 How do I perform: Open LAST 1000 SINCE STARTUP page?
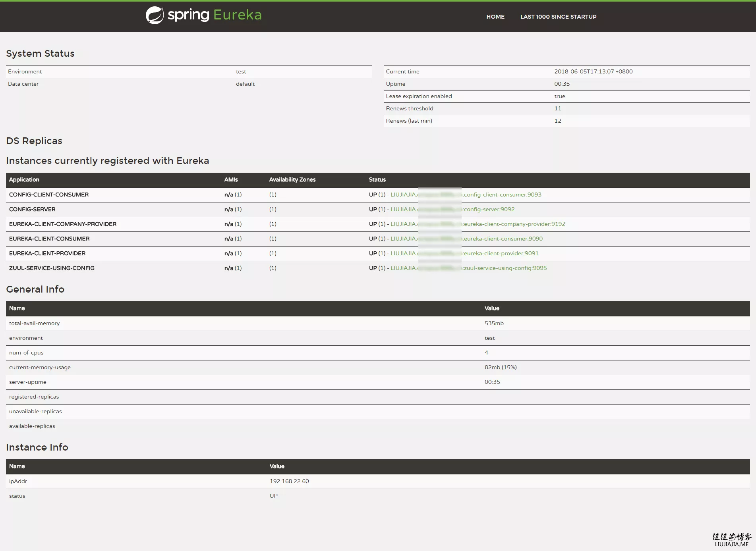coord(558,17)
